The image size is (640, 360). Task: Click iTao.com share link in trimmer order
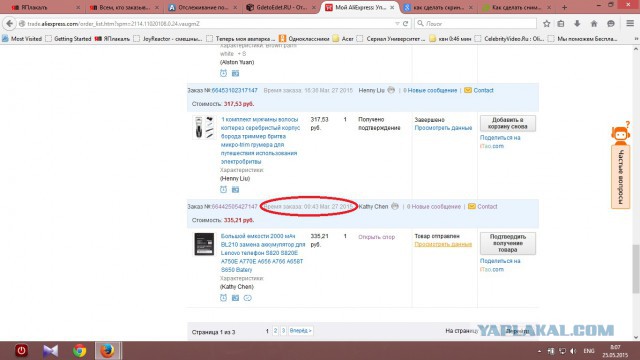pyautogui.click(x=492, y=146)
